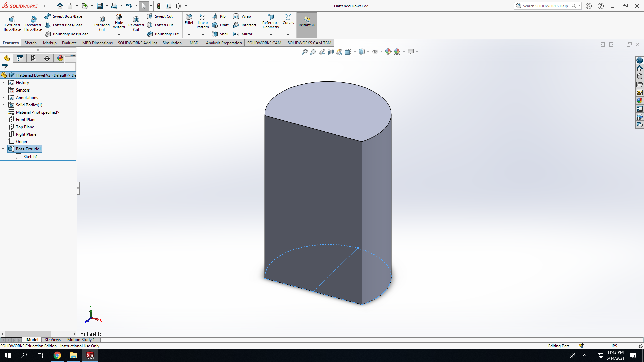Viewport: 644px width, 362px height.
Task: Expand the History tree node
Action: (x=3, y=82)
